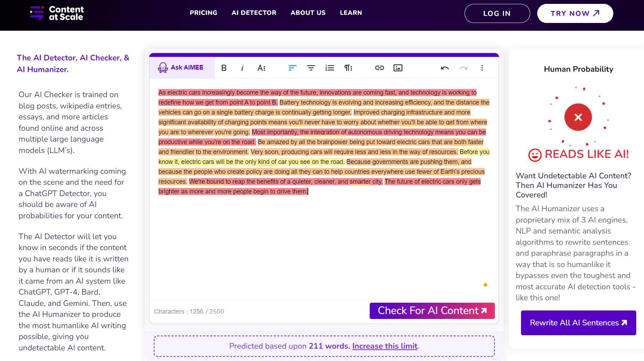The image size is (644, 361).
Task: Toggle bold formatting in the editor
Action: pos(224,68)
